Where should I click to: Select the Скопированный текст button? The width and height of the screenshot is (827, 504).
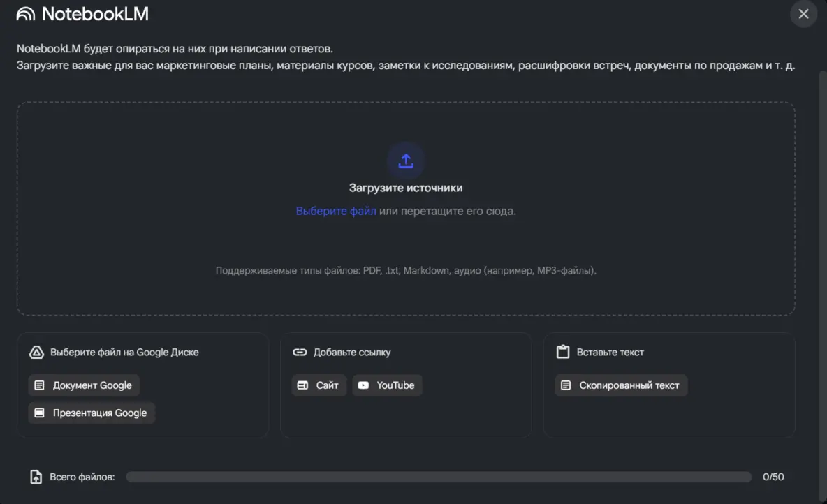point(621,385)
